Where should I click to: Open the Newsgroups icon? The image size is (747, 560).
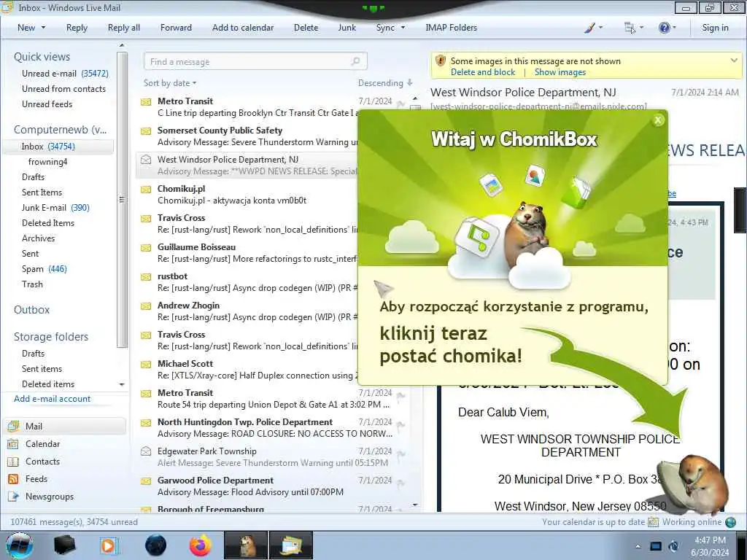(13, 497)
